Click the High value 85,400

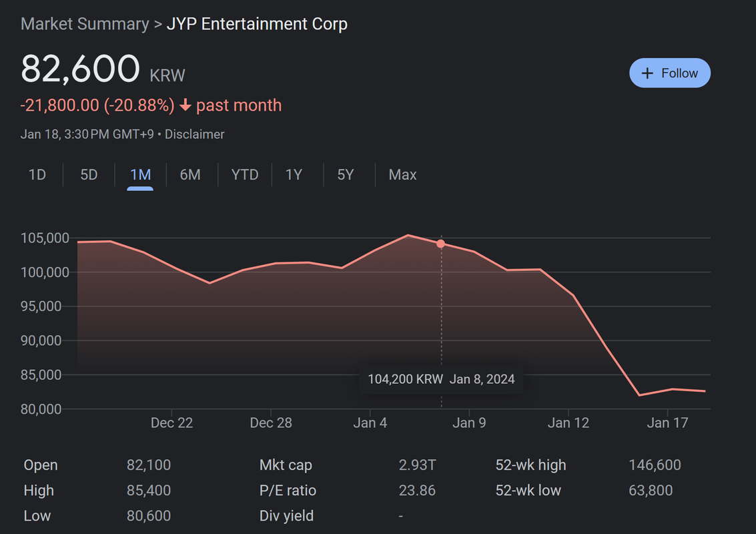point(149,491)
